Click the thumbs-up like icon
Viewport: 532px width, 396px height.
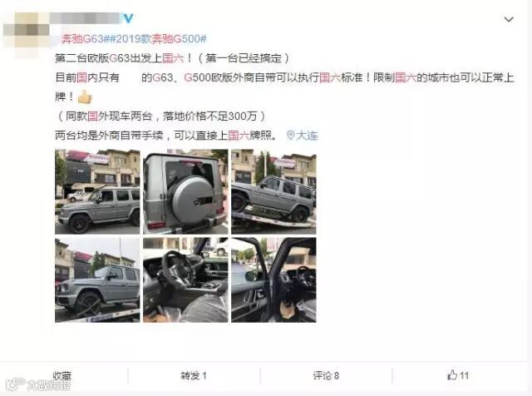452,375
